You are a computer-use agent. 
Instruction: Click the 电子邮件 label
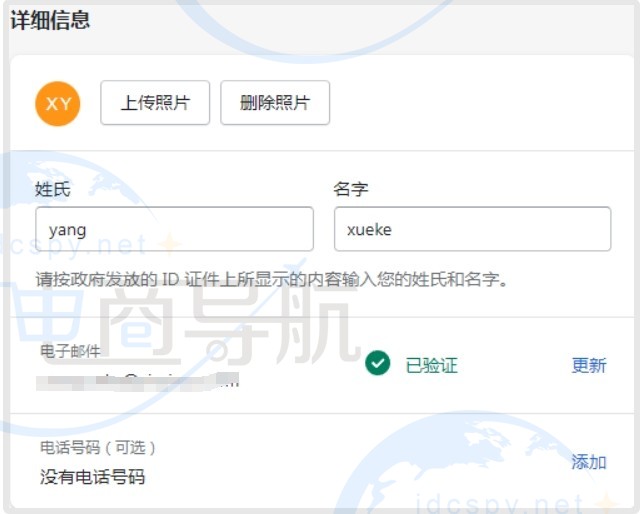[70, 350]
